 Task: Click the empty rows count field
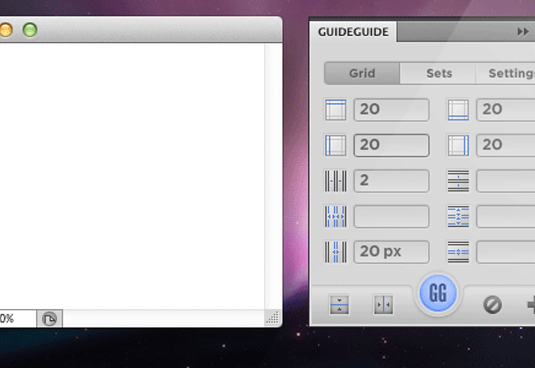[x=506, y=181]
